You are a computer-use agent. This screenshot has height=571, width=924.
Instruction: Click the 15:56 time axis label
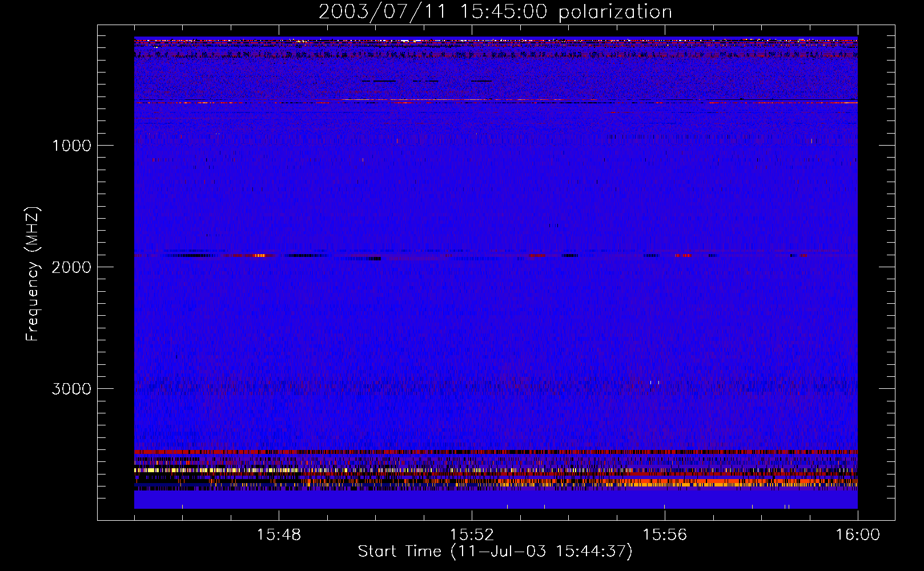(x=665, y=535)
